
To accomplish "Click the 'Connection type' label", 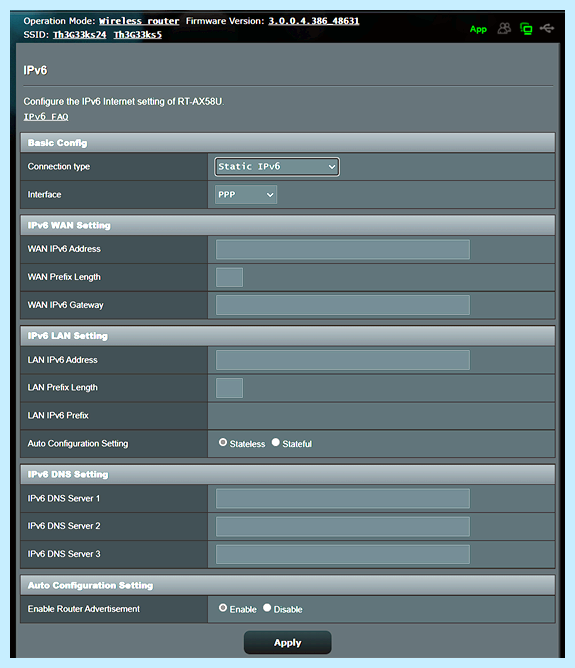I will pyautogui.click(x=59, y=167).
